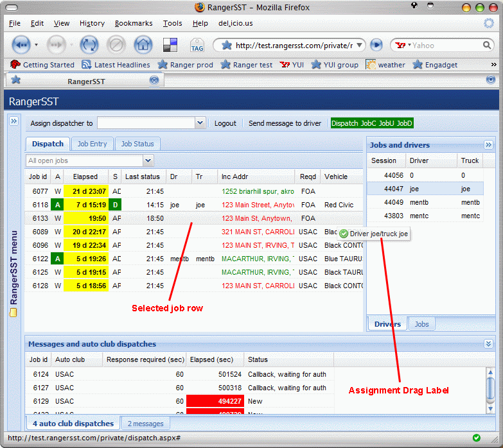Screen dimensions: 503x448
Task: Click the Logout button
Action: [225, 123]
